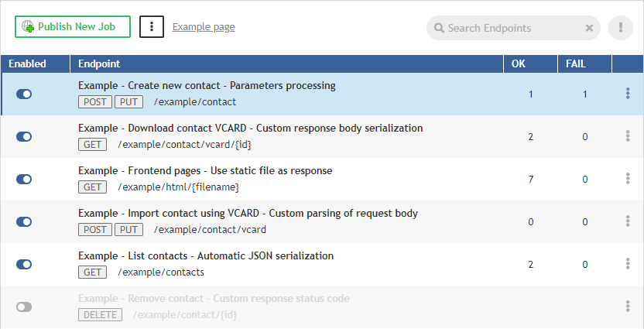
Task: Open the Download contact VCARD row actions menu
Action: pos(628,136)
